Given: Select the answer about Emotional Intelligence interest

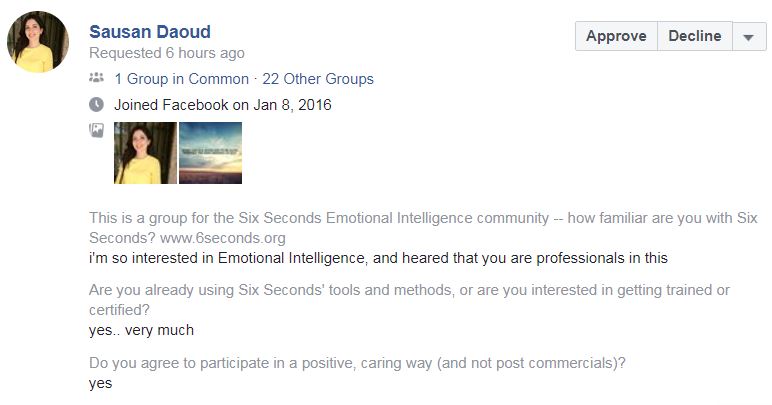Looking at the screenshot, I should pos(378,258).
